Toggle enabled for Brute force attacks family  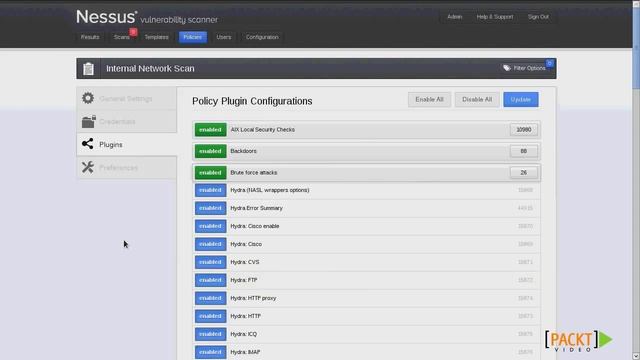click(210, 173)
